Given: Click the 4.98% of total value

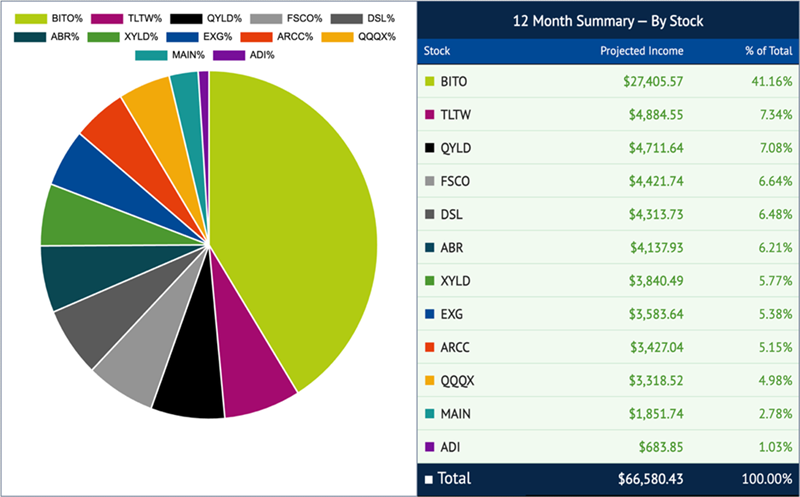Looking at the screenshot, I should [775, 381].
